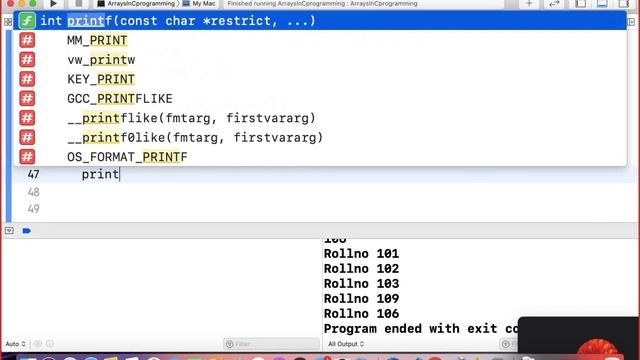
Task: Select the MM_PRINT completion
Action: tap(320, 40)
